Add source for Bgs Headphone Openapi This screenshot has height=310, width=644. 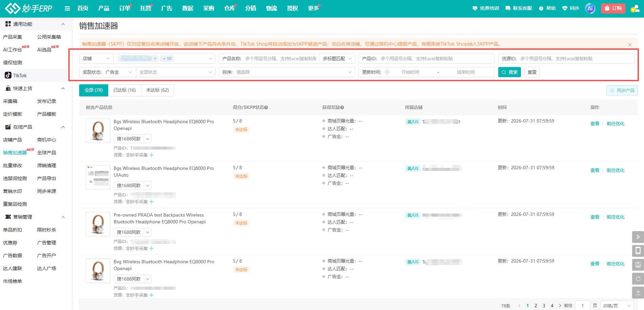click(152, 155)
